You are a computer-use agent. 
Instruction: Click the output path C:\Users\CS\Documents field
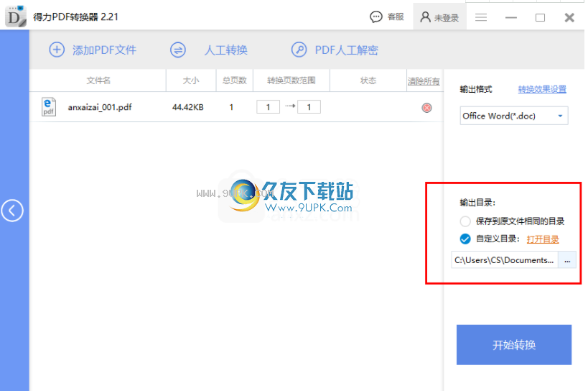coord(505,260)
